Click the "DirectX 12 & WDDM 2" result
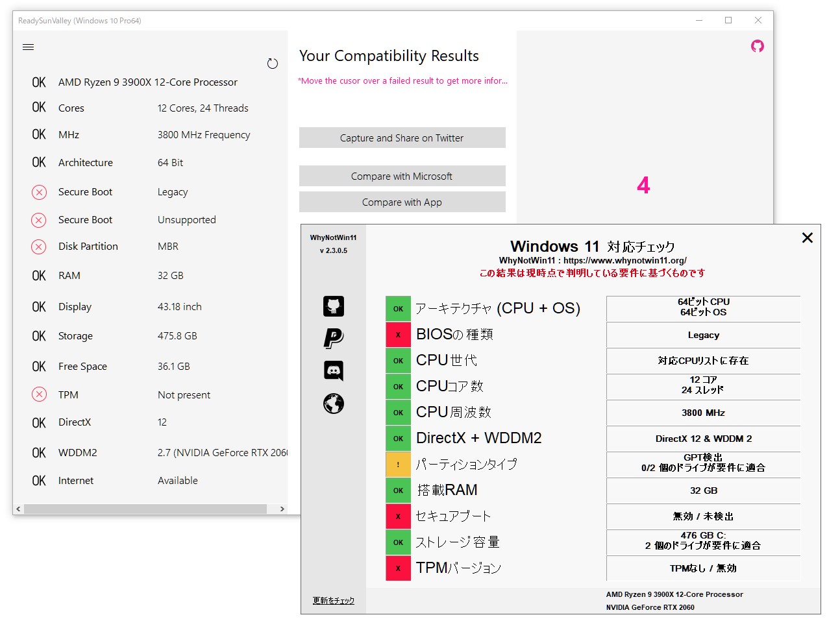The image size is (840, 630). pos(704,439)
